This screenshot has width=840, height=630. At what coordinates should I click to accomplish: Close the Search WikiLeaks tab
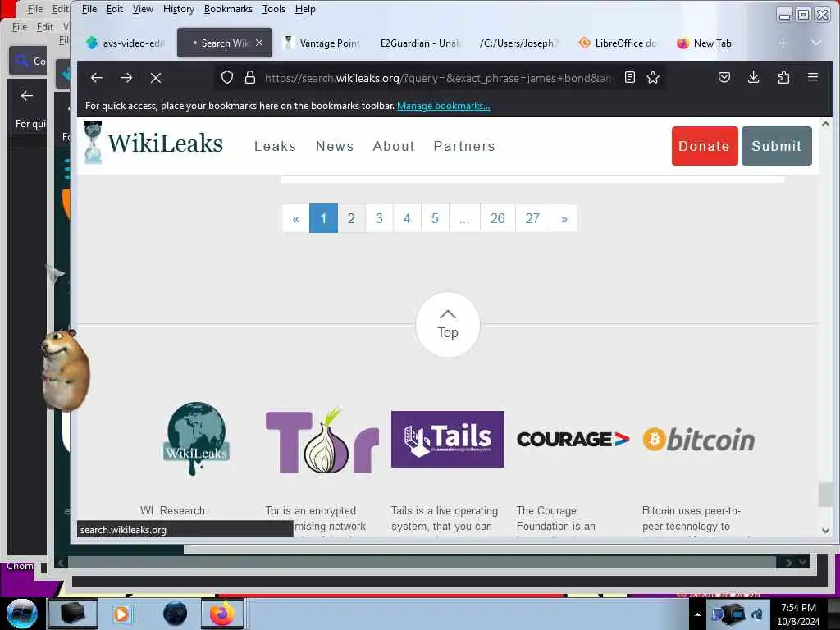tap(259, 43)
